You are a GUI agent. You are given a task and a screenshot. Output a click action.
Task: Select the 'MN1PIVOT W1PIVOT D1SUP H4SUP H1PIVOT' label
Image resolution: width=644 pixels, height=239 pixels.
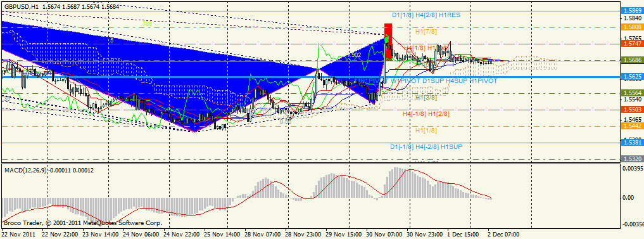(x=426, y=81)
